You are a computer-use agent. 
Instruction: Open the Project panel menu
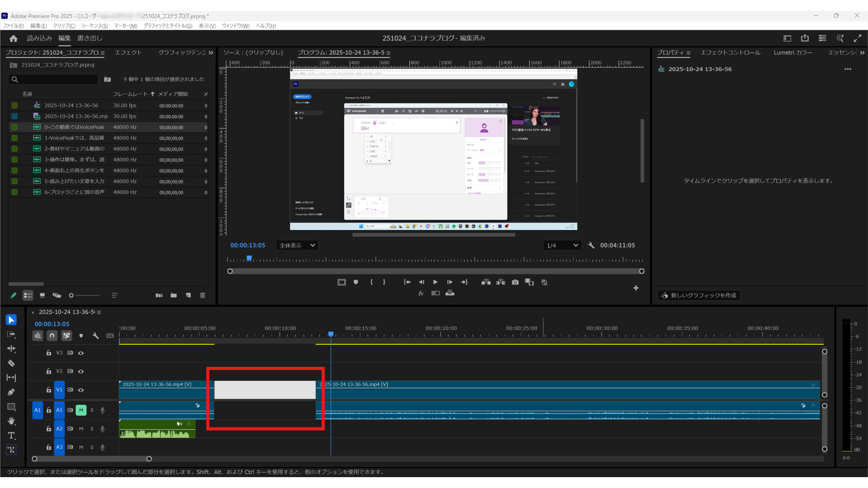103,53
